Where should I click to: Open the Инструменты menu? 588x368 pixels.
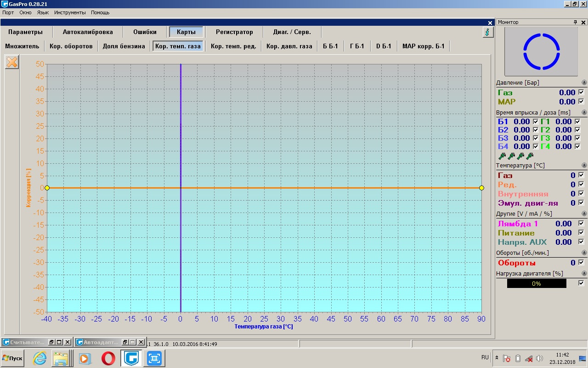click(70, 12)
